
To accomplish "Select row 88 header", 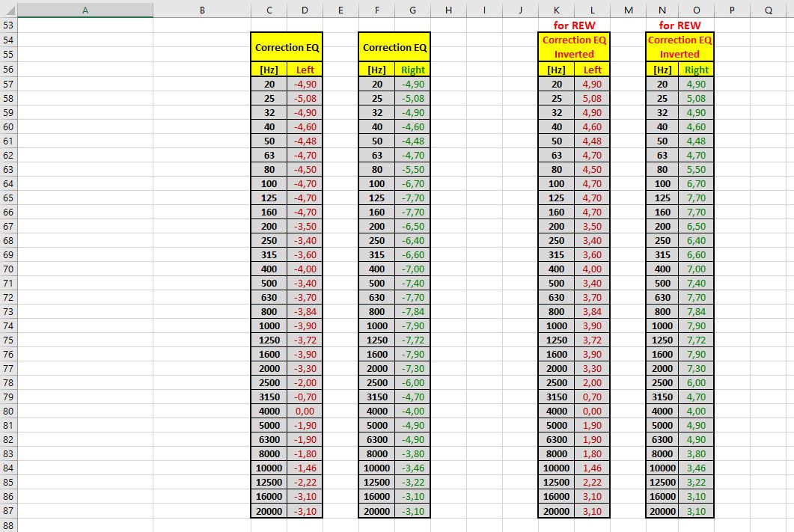I will point(9,525).
